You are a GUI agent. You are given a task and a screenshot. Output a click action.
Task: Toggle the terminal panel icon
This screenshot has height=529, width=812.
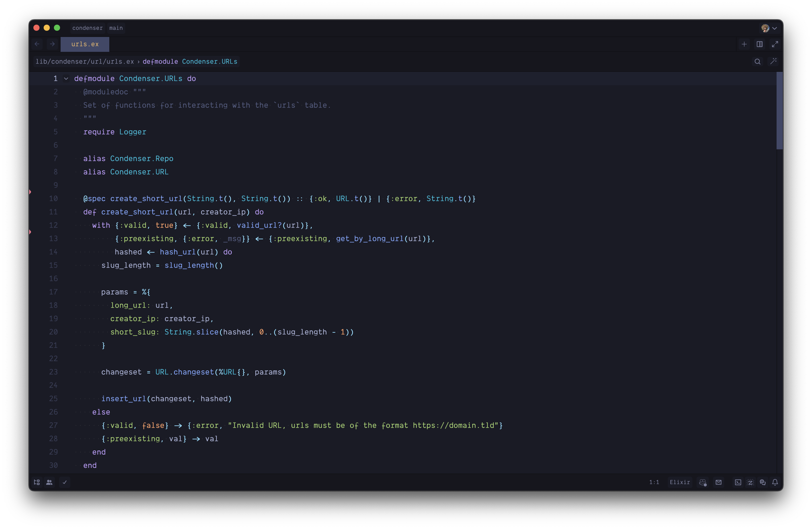[738, 482]
